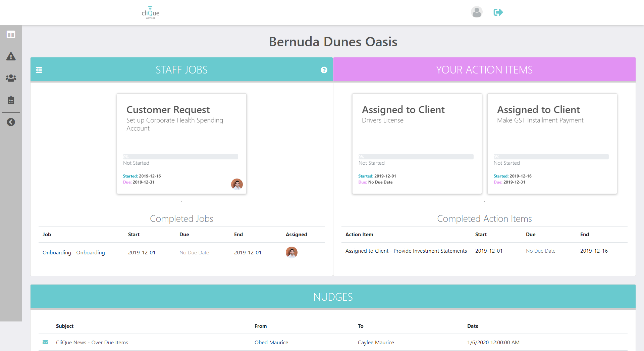The width and height of the screenshot is (644, 351).
Task: Click the avatar on the Onboarding completed job row
Action: pyautogui.click(x=291, y=252)
